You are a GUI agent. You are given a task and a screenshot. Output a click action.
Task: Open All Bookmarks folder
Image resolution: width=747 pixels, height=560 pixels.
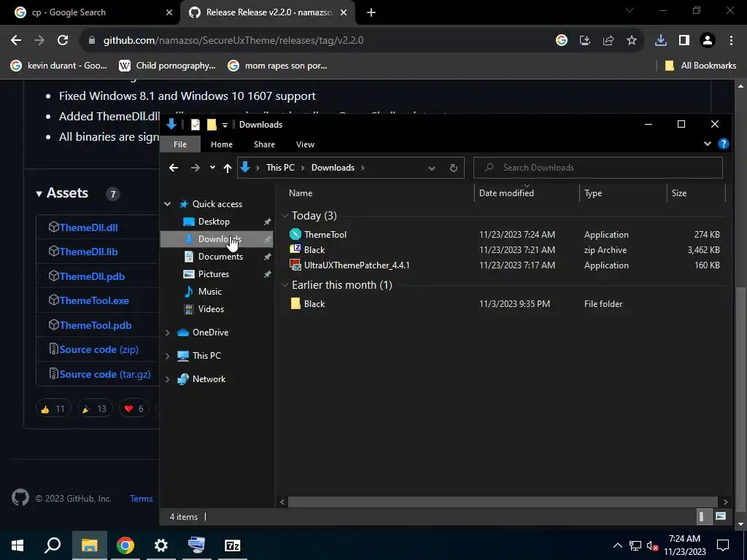pos(700,66)
